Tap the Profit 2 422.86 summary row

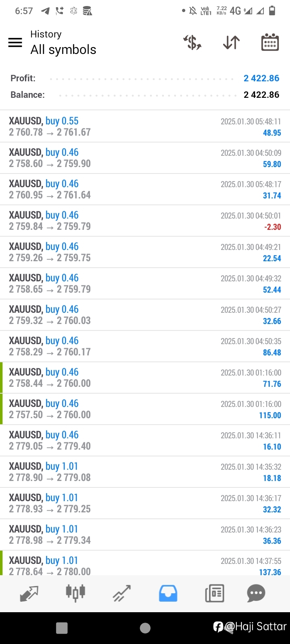(145, 78)
